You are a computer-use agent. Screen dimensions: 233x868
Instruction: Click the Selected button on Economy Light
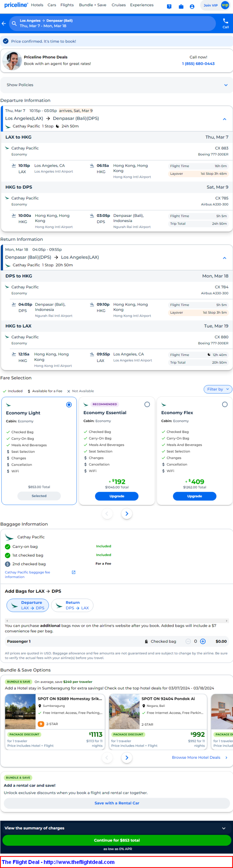click(39, 496)
